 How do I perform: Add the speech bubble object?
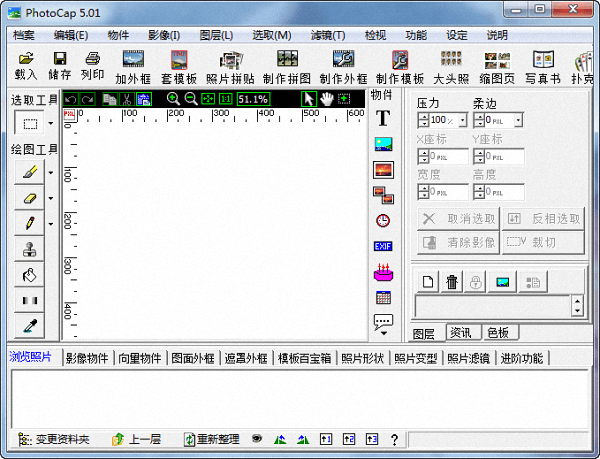point(383,321)
